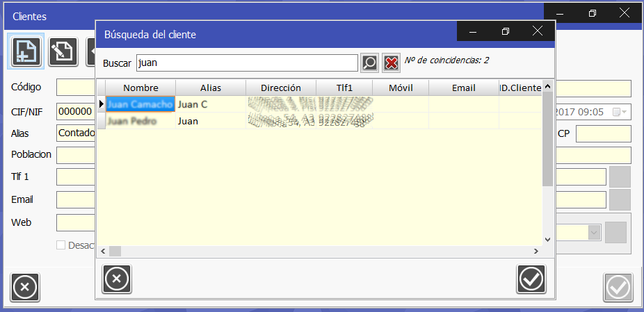The width and height of the screenshot is (644, 312).
Task: Focus the Código input field
Action: pos(75,88)
